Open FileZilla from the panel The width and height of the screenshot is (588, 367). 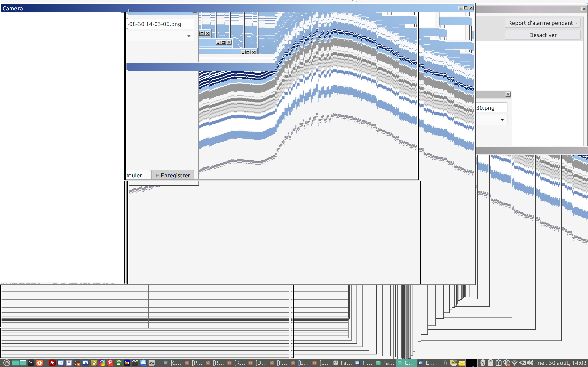52,363
